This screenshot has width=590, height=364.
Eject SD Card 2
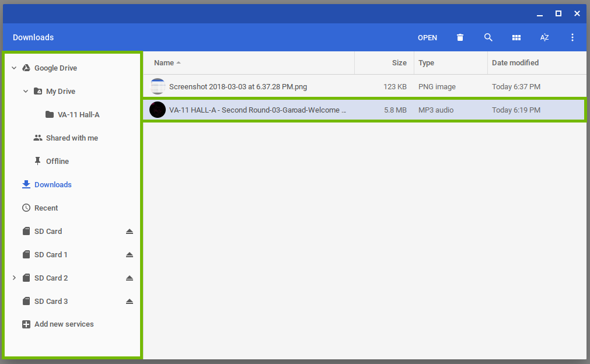point(129,278)
